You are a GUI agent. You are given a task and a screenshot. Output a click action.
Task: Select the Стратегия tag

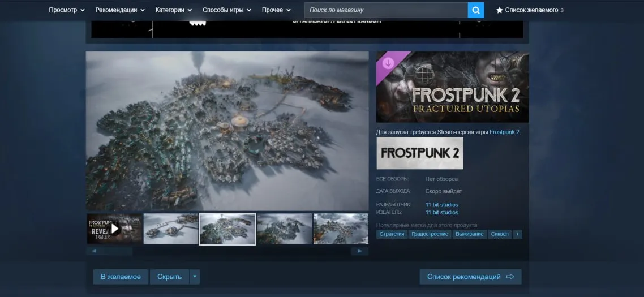tap(392, 234)
